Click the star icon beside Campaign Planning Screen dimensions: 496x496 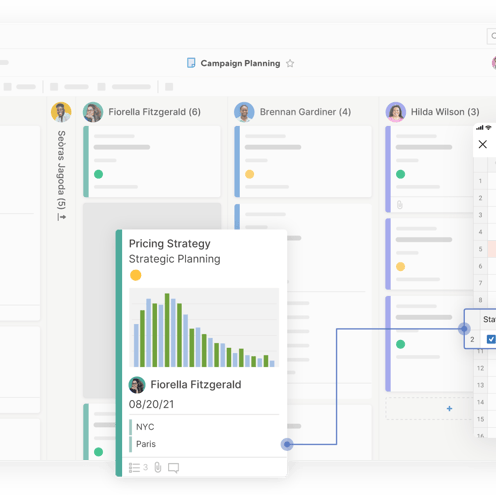290,63
